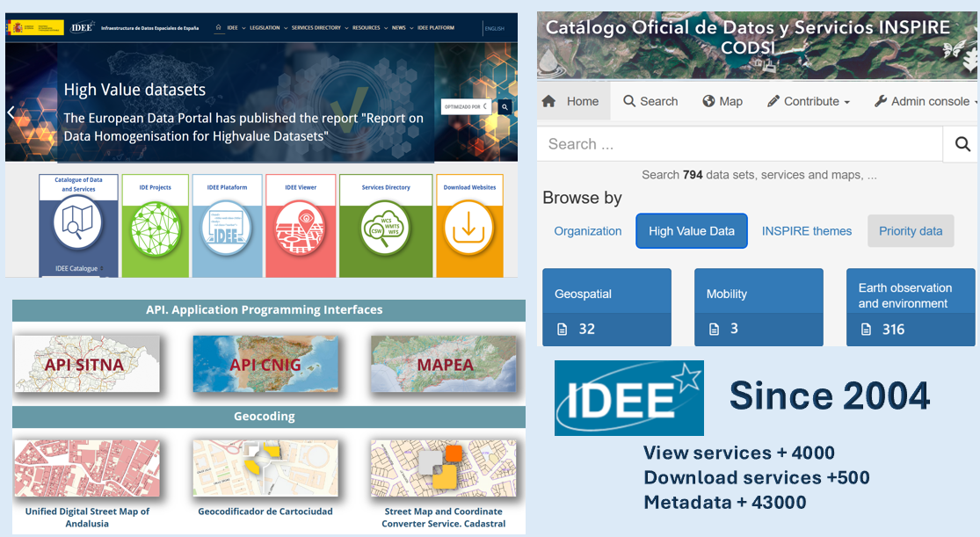980x537 pixels.
Task: Click the 'Since 2004' text
Action: 830,396
